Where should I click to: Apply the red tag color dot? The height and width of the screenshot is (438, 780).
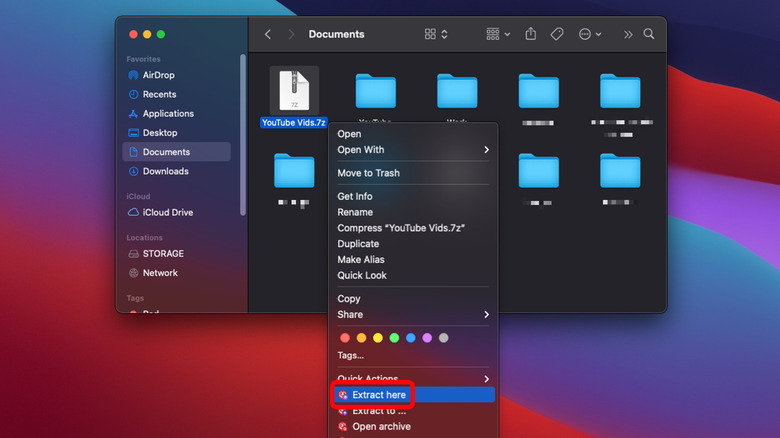[x=345, y=338]
